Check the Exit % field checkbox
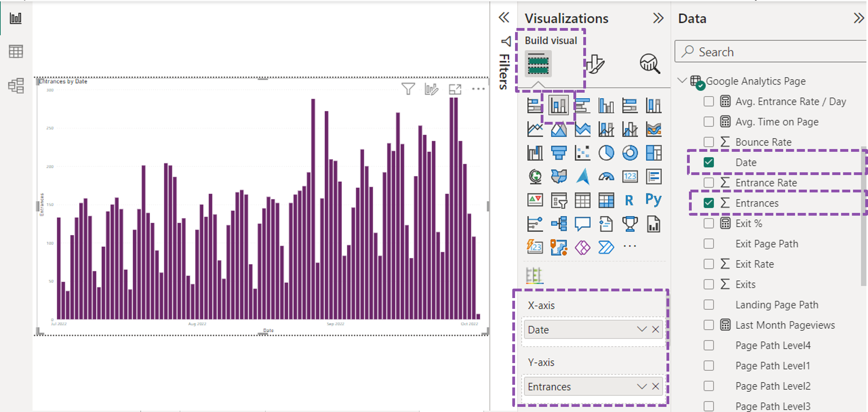Viewport: 868px width, 412px height. 708,223
